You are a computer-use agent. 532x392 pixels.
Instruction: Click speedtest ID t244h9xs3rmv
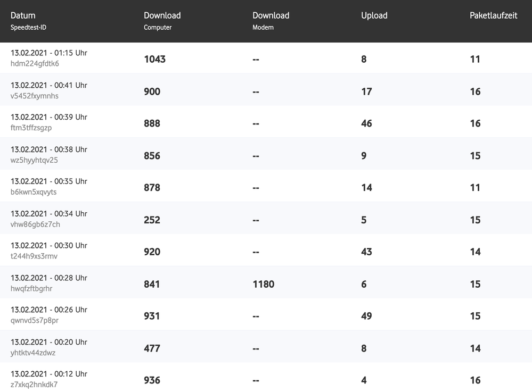(34, 256)
